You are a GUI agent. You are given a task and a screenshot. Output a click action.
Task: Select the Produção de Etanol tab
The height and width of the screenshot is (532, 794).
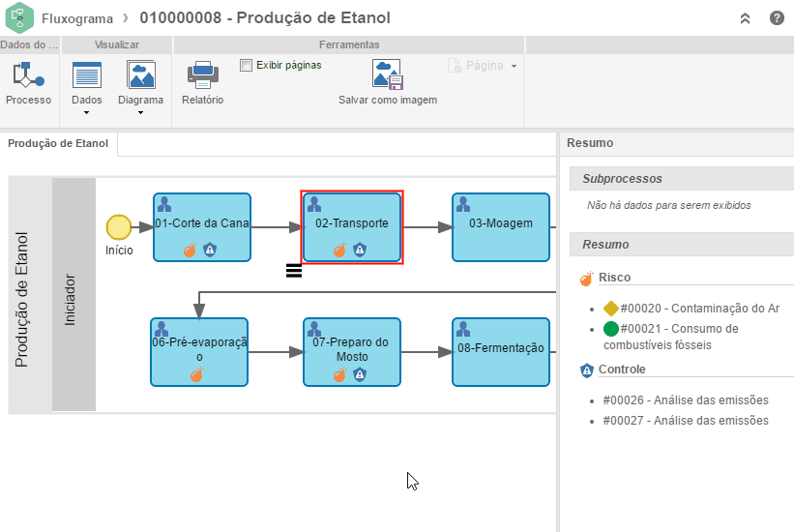(58, 144)
